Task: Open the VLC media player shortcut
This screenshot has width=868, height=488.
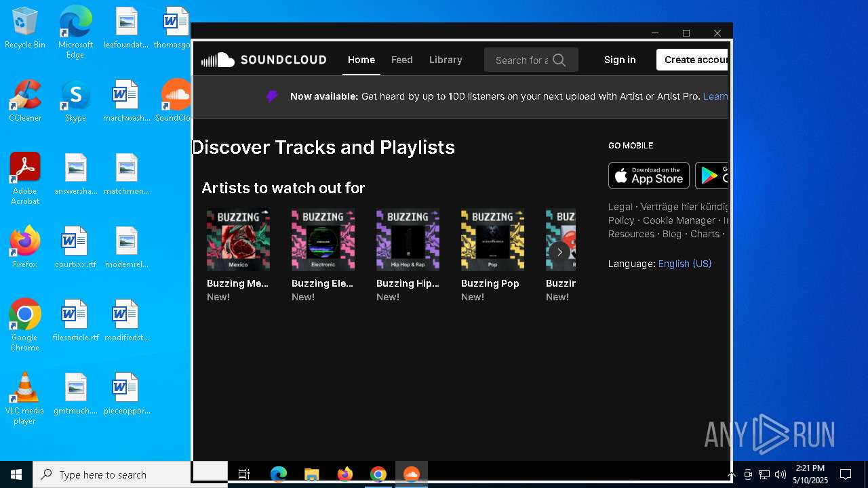Action: (x=25, y=399)
